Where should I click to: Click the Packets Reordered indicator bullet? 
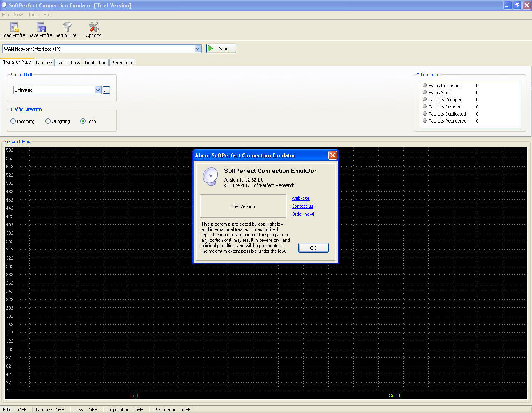click(425, 120)
